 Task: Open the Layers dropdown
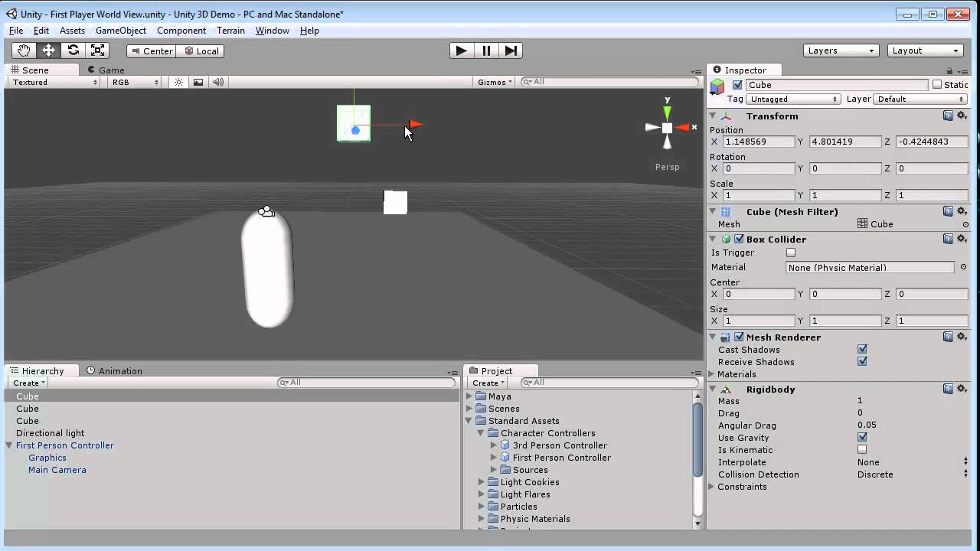(840, 50)
